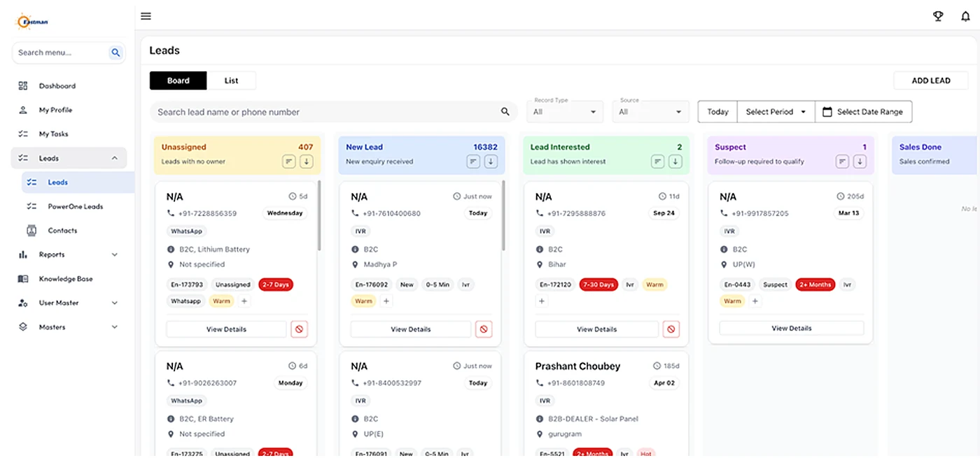This screenshot has height=458, width=980.
Task: Click sort-descending arrow in Unassigned column
Action: [x=307, y=162]
